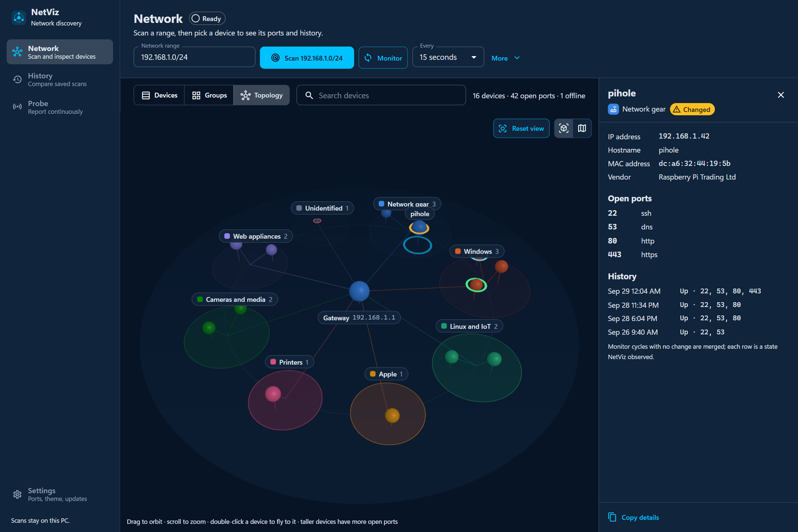Switch to flat map view
Image resolution: width=798 pixels, height=532 pixels.
[x=582, y=128]
